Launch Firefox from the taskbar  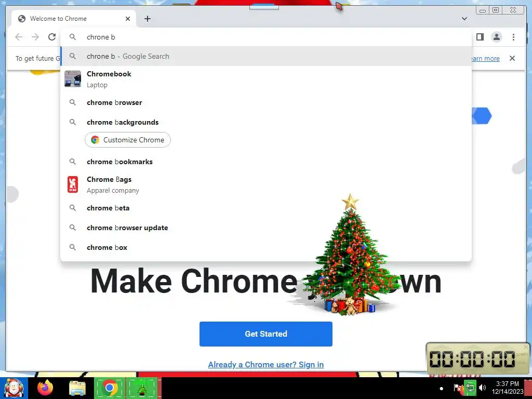[45, 388]
